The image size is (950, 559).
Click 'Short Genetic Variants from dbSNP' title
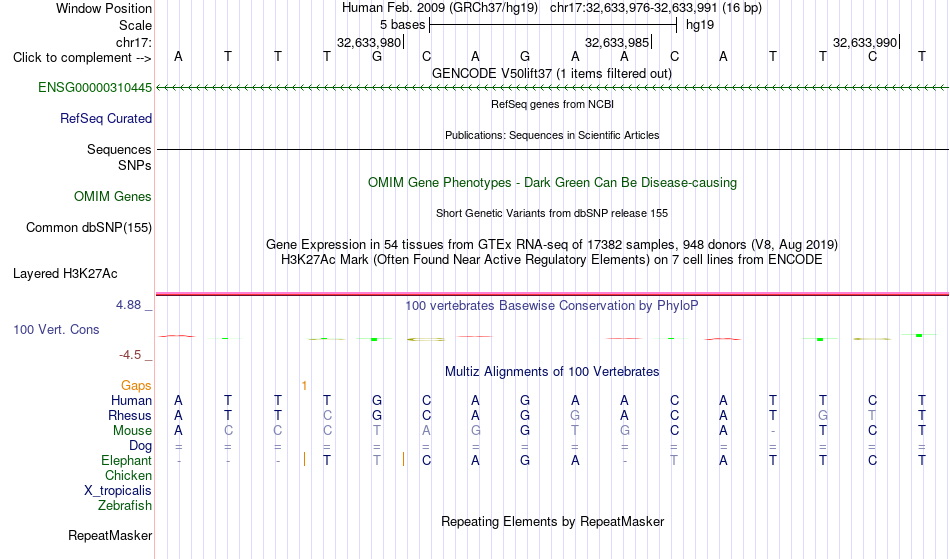coord(552,213)
